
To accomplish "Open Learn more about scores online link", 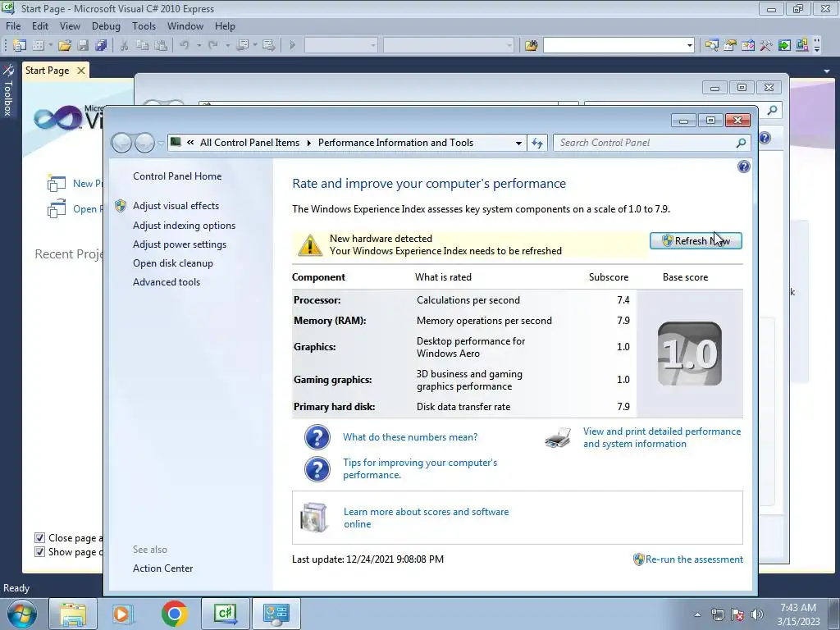I will pyautogui.click(x=427, y=518).
